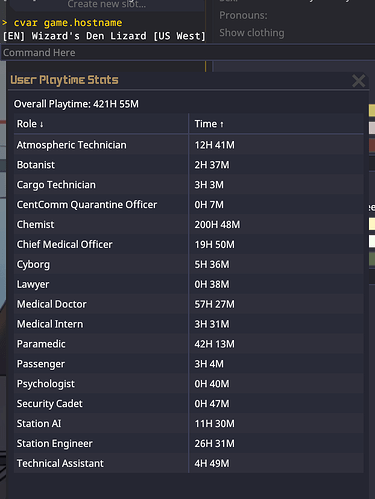Select the Chemist role row

click(x=189, y=224)
